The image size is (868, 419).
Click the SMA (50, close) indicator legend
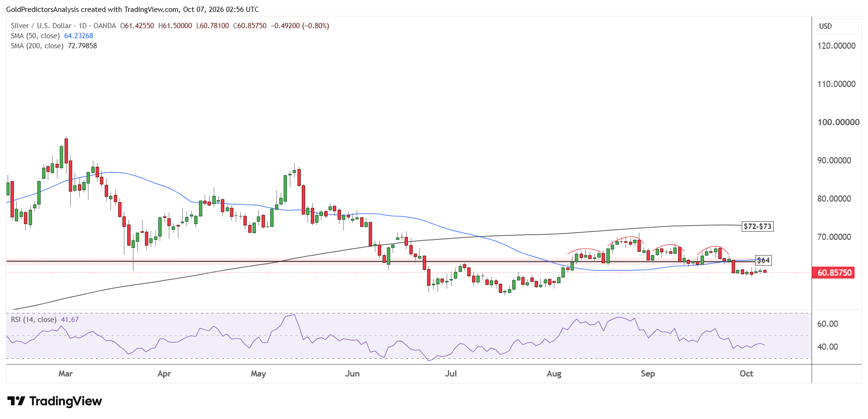35,36
